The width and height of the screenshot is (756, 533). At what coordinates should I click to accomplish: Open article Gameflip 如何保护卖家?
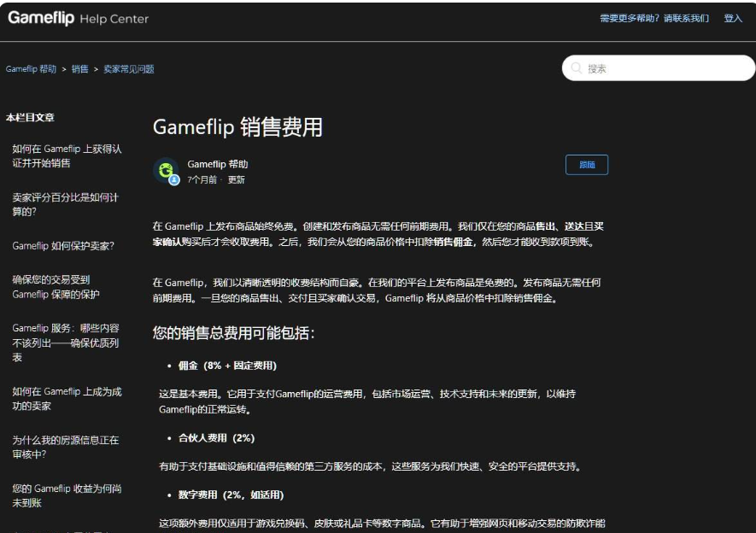[x=63, y=246]
